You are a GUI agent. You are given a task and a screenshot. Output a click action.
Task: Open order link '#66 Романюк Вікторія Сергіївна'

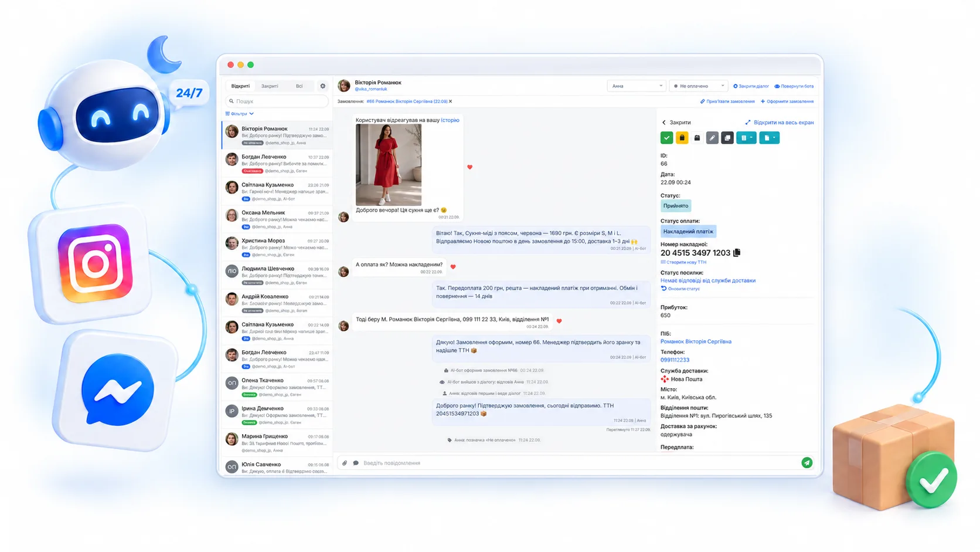point(407,101)
